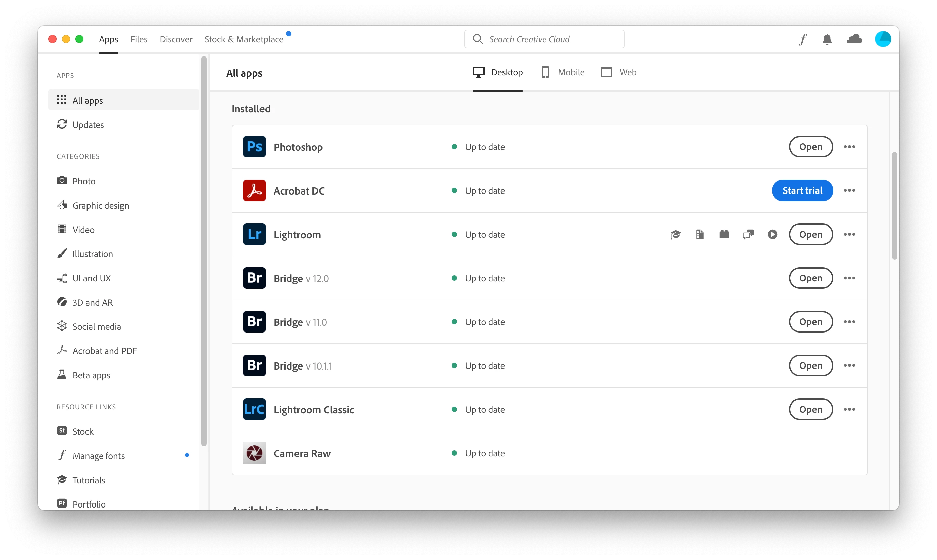Open the fonts icon in top bar
The height and width of the screenshot is (560, 937).
803,39
